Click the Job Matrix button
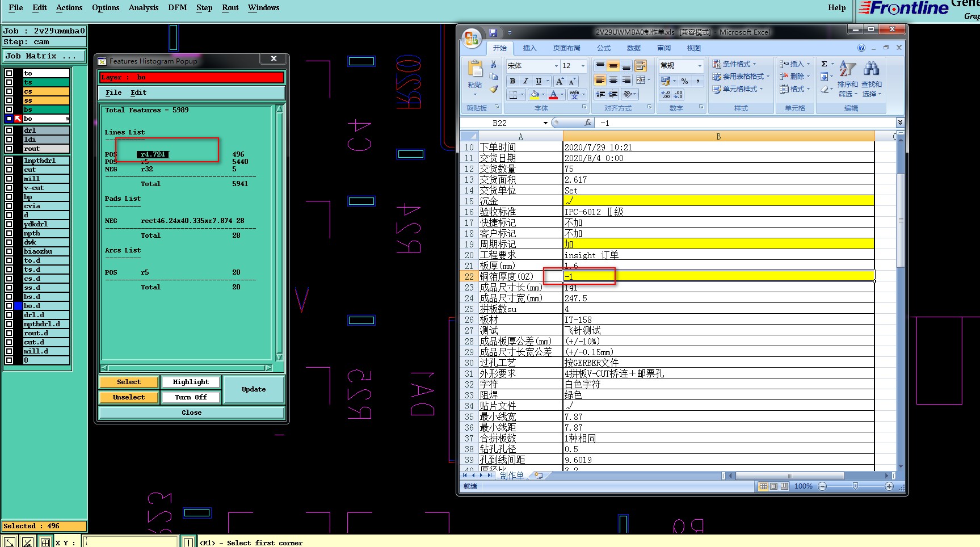The width and height of the screenshot is (980, 547). (x=44, y=56)
